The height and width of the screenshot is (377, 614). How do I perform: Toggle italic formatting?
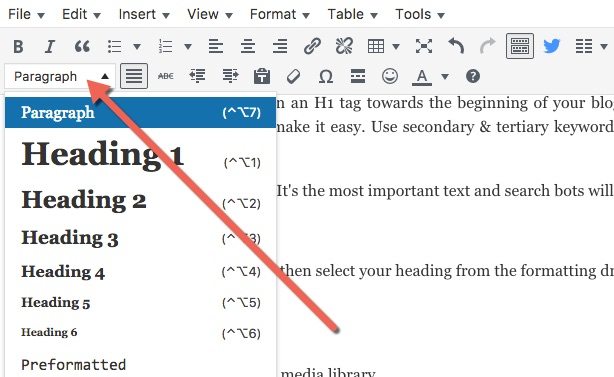[50, 46]
